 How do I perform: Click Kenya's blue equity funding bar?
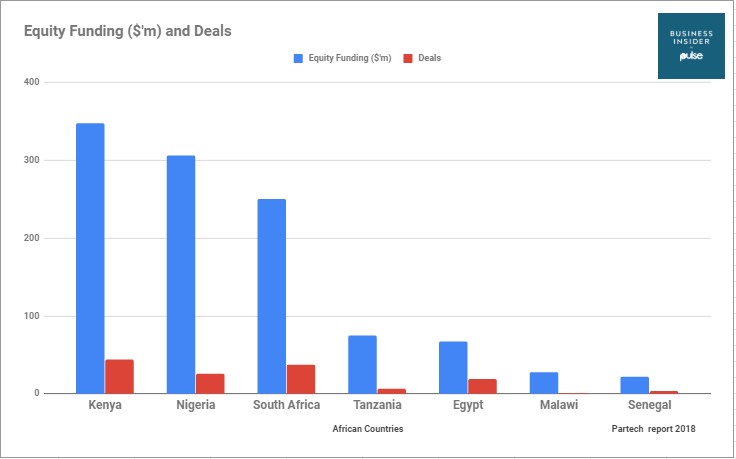click(90, 258)
